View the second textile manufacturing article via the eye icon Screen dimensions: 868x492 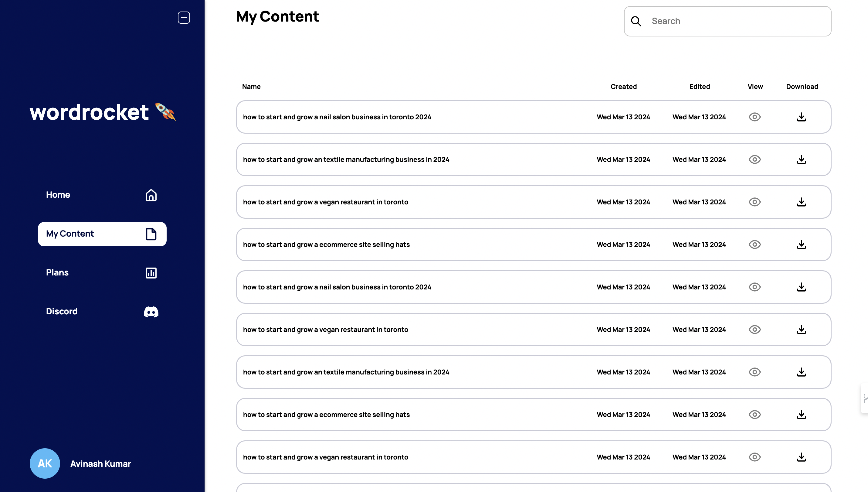tap(754, 372)
